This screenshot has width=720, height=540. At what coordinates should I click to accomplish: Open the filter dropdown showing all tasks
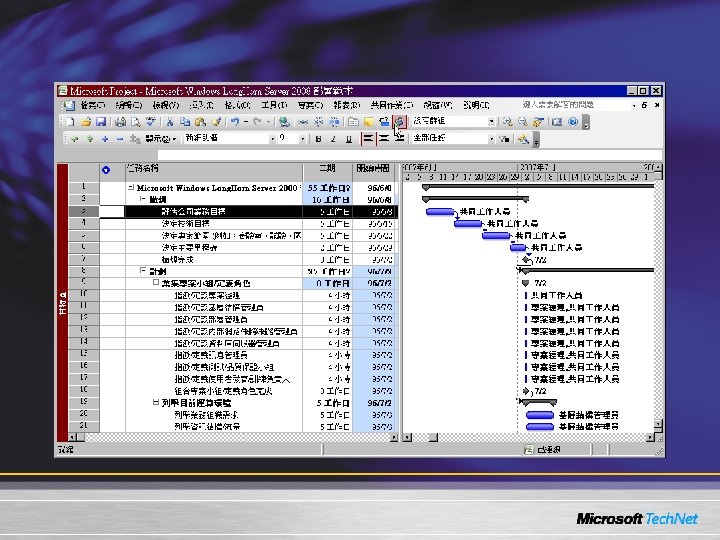491,139
